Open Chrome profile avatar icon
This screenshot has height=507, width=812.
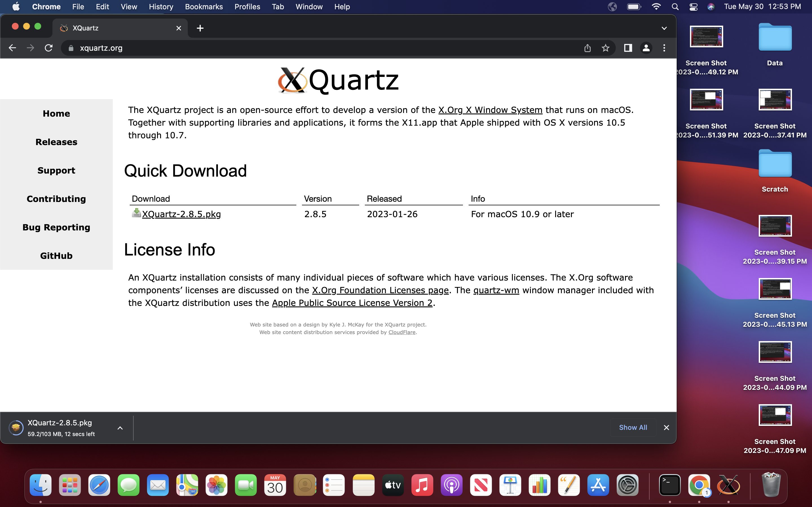click(646, 48)
